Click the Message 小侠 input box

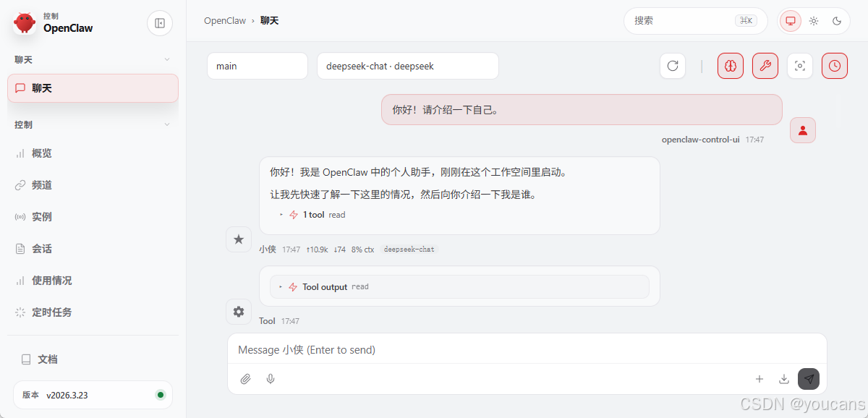pyautogui.click(x=527, y=350)
